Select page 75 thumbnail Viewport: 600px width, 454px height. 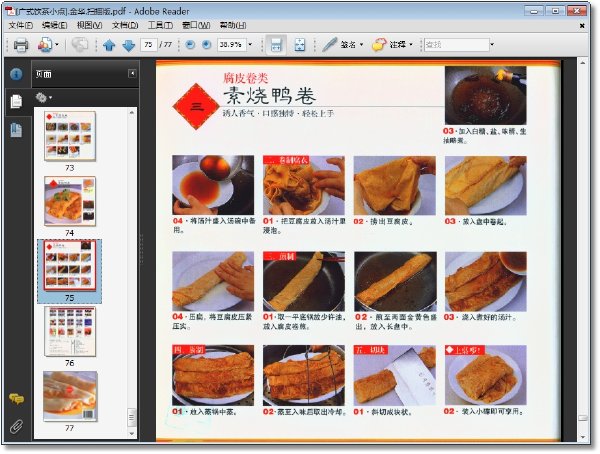pyautogui.click(x=70, y=266)
